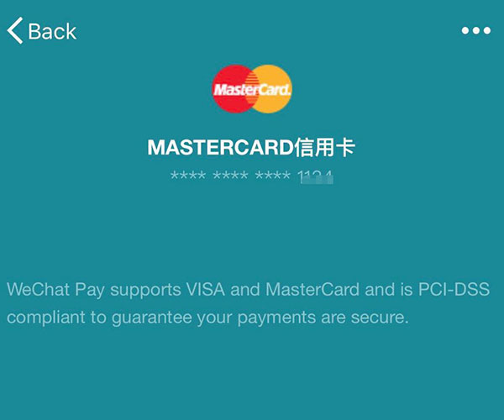The height and width of the screenshot is (420, 504).
Task: Click the words "WeChat Pay" in the notice
Action: tap(56, 290)
